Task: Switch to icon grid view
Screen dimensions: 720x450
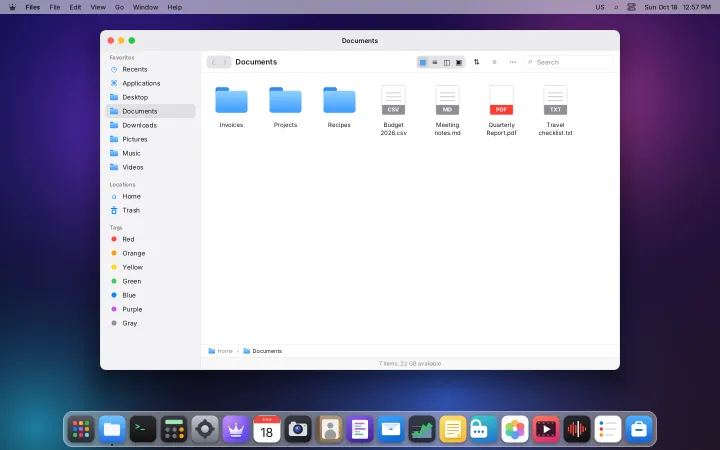Action: tap(423, 62)
